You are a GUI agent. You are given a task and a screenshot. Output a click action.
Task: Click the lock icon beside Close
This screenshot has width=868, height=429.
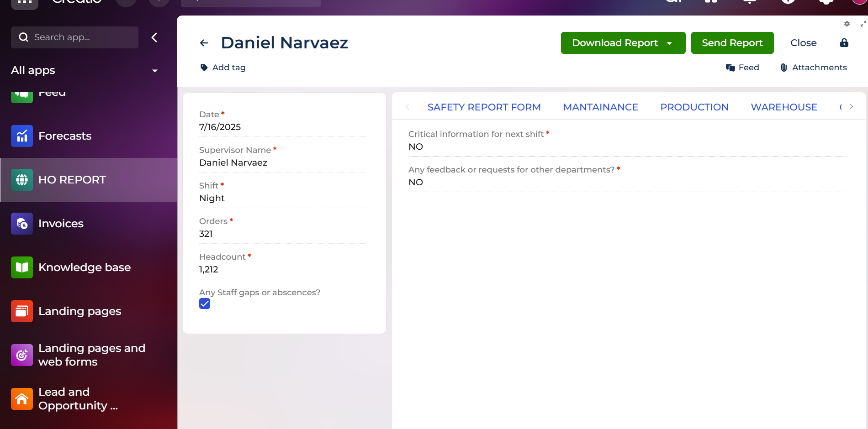pos(844,43)
